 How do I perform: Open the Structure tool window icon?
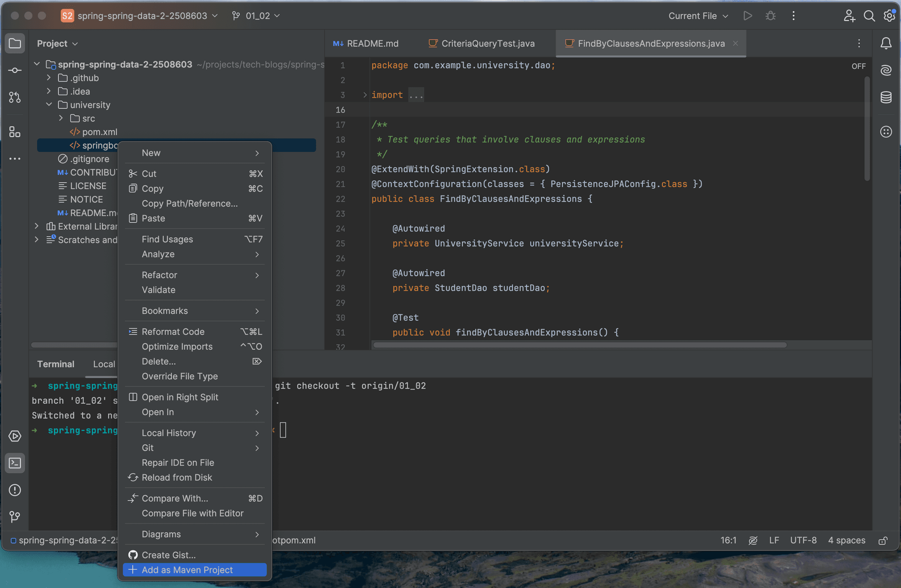15,132
